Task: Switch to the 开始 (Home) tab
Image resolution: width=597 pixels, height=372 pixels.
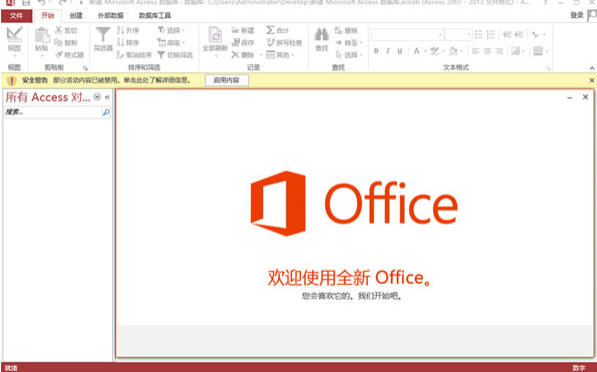Action: (48, 16)
